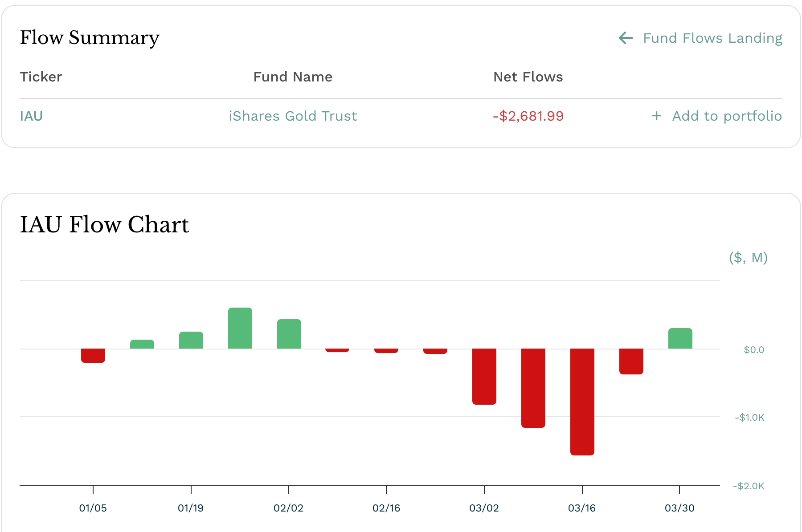
Task: Select the green bar at 01/19
Action: (x=191, y=341)
